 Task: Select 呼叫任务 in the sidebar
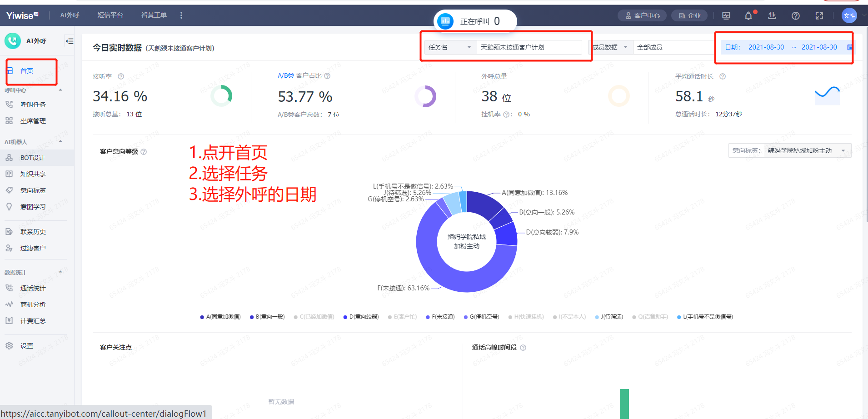click(33, 105)
